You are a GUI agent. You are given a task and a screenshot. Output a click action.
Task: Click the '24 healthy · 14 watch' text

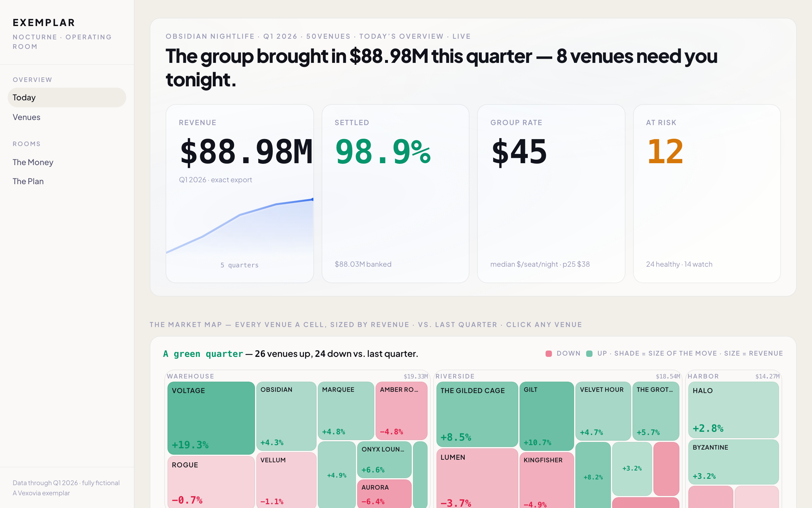point(679,264)
